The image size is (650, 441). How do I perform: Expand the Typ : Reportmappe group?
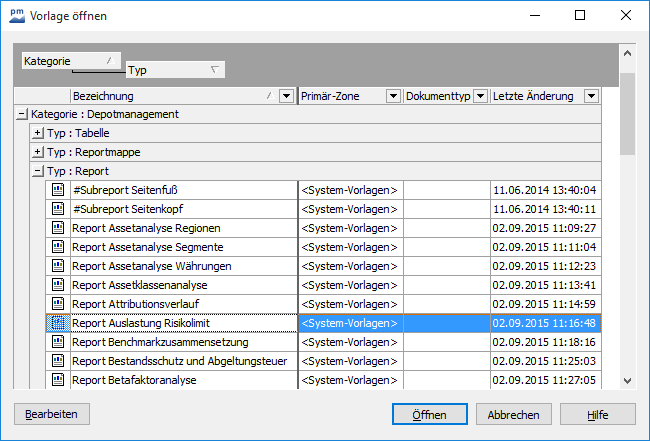click(38, 152)
